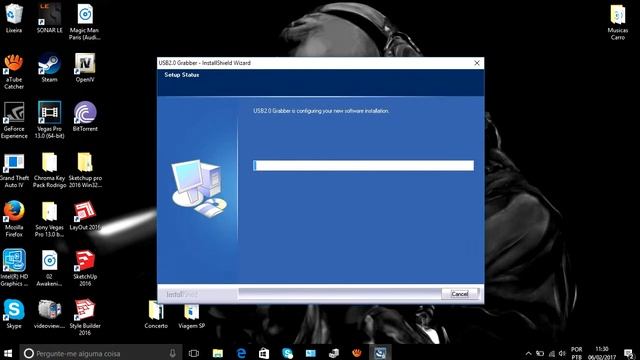Open the taskbar clock and calendar
Viewport: 640px width, 360px height.
[x=602, y=353]
